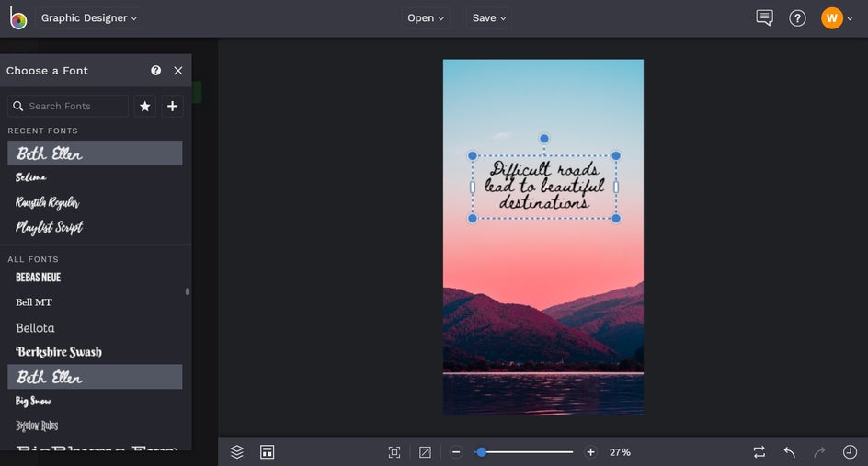
Task: Click the add font plus button
Action: (x=172, y=107)
